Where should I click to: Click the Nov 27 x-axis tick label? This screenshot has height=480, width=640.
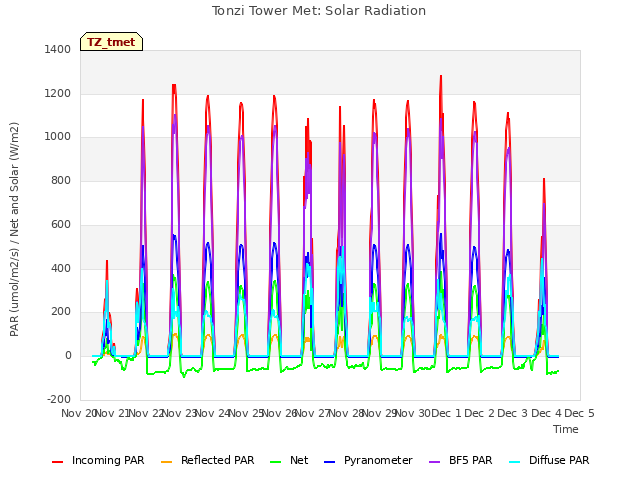[312, 413]
